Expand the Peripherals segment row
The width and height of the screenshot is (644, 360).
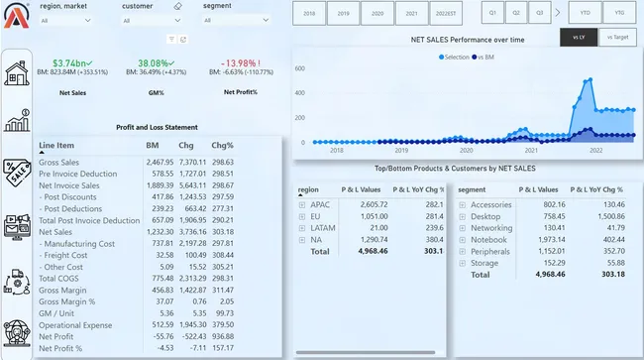coord(462,252)
